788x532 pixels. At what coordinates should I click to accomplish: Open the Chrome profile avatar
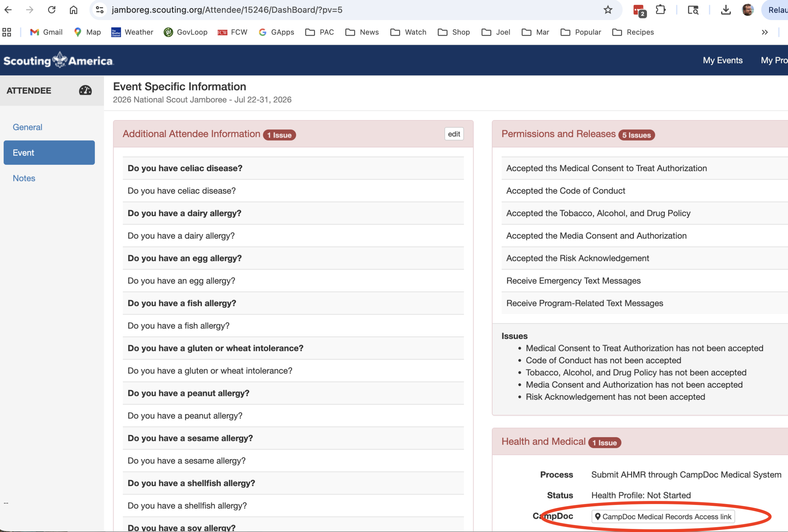pyautogui.click(x=747, y=10)
